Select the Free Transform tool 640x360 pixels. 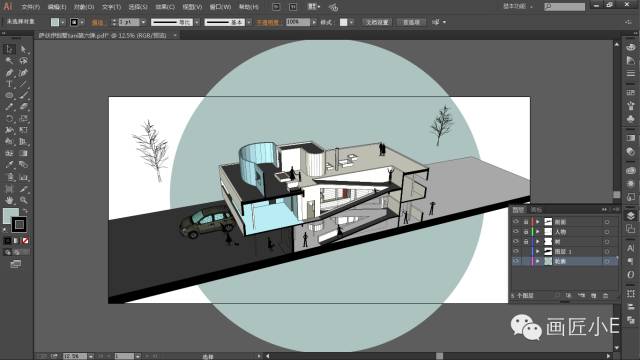click(23, 130)
